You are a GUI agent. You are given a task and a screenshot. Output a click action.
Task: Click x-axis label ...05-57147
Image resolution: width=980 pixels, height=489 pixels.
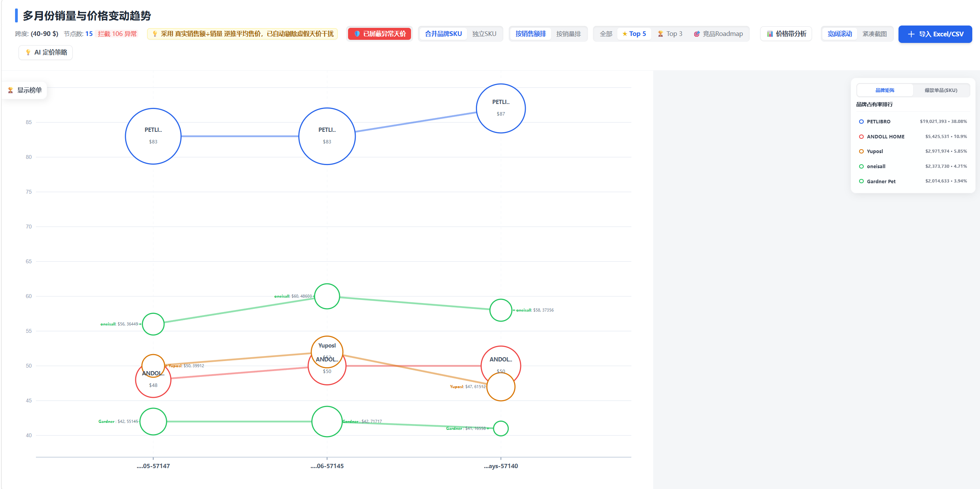tap(153, 466)
